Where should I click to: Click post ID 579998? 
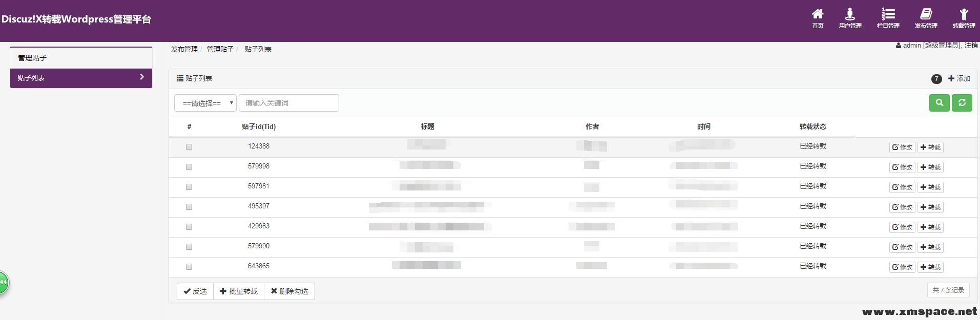pos(259,166)
